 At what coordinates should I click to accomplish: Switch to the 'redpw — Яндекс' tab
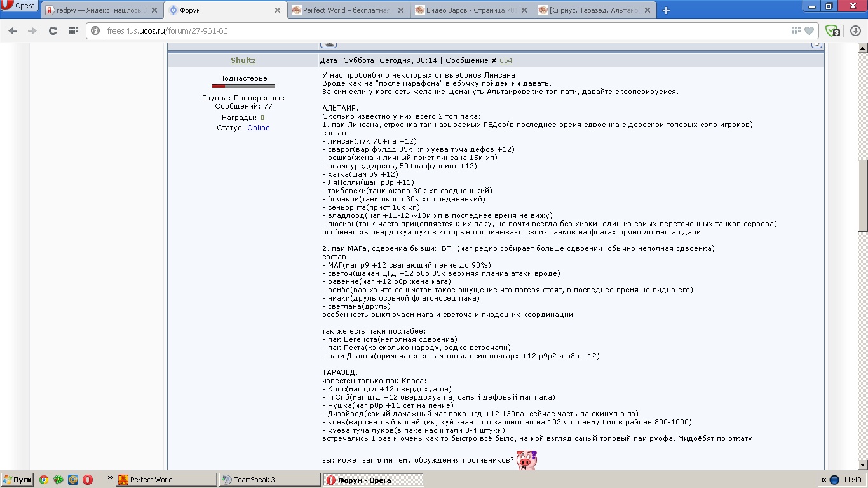(102, 10)
